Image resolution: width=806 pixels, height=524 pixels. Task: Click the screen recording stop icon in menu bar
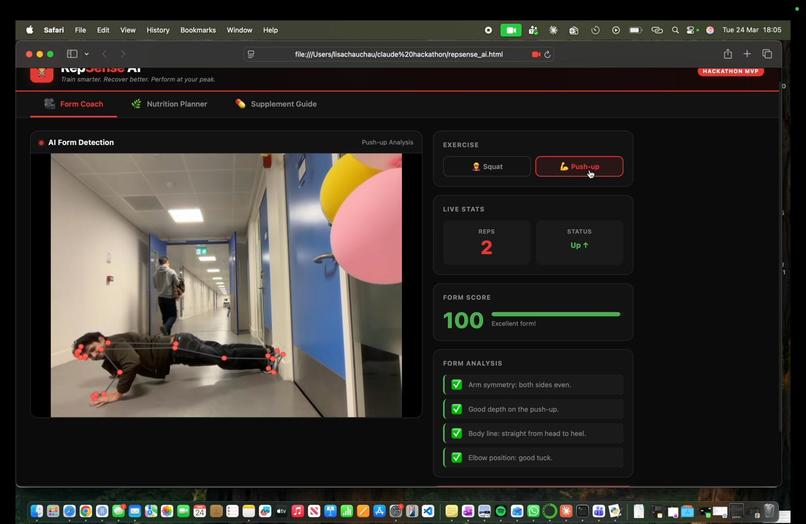pyautogui.click(x=488, y=30)
